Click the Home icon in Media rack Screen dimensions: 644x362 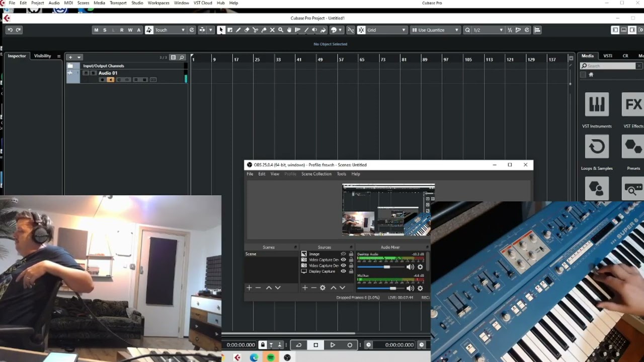591,75
